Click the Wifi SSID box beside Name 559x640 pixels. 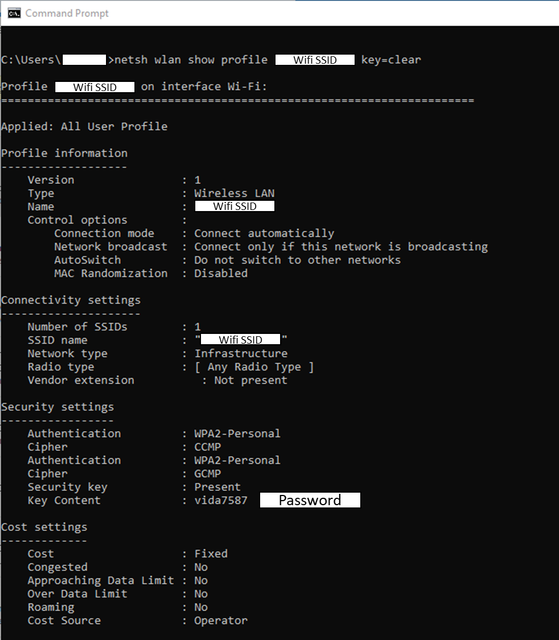pos(235,206)
